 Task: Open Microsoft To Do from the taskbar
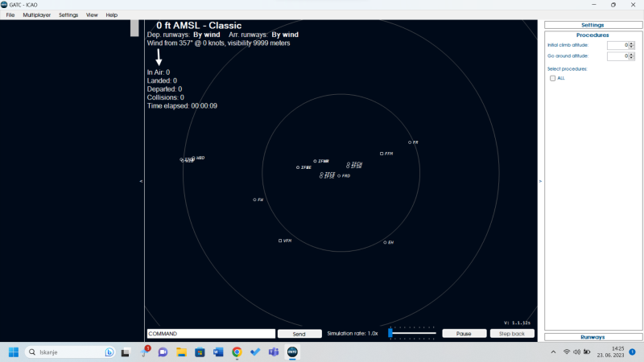(255, 352)
